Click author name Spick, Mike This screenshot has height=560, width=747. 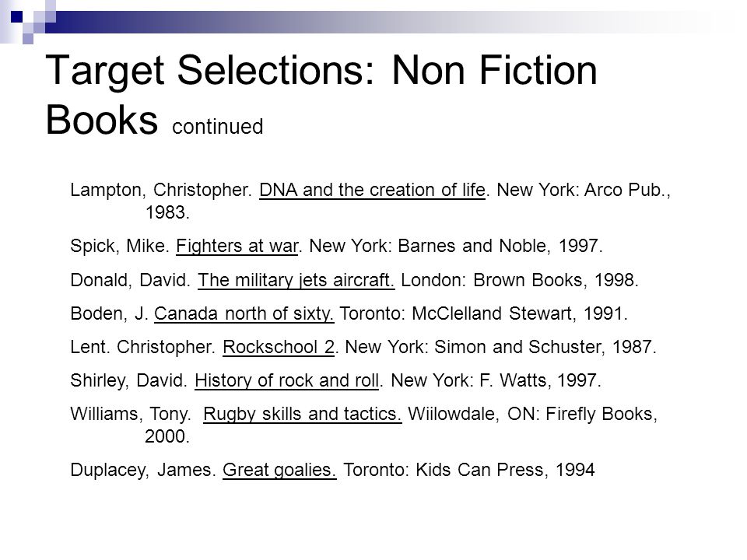tap(119, 247)
